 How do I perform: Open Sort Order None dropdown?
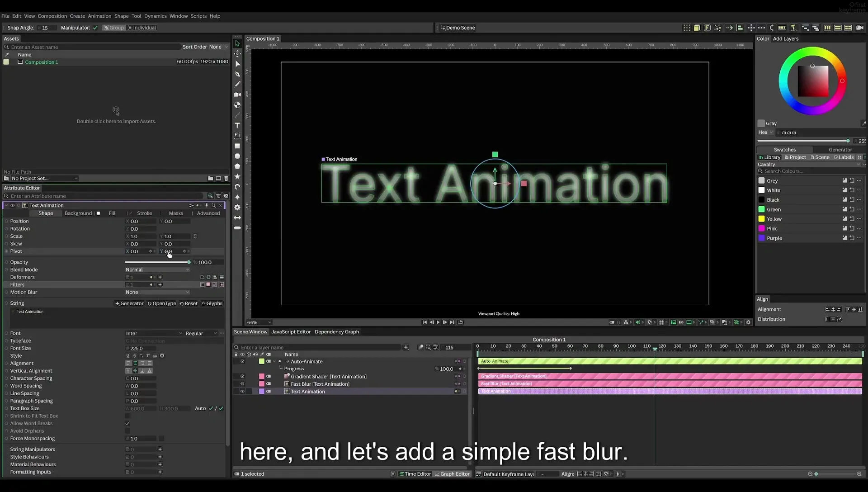(x=205, y=47)
